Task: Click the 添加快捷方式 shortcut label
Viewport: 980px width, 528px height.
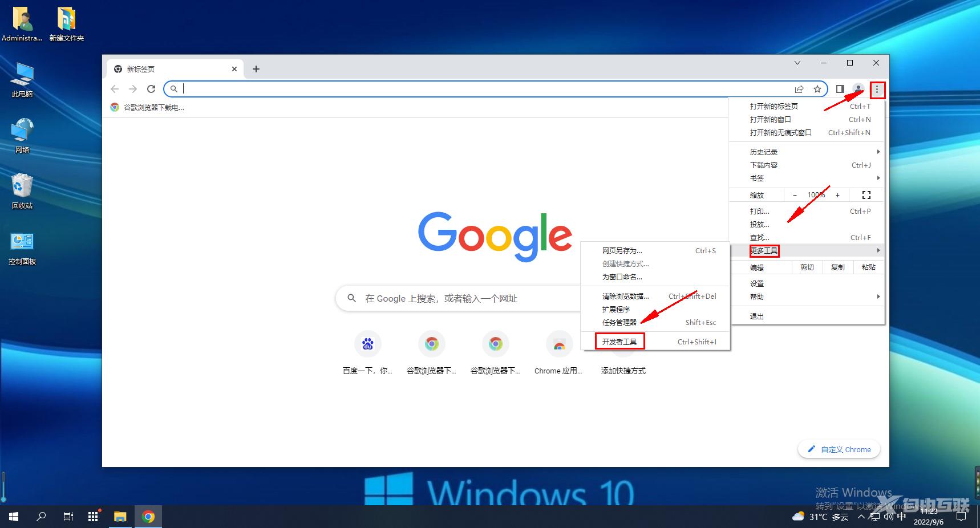Action: click(623, 371)
